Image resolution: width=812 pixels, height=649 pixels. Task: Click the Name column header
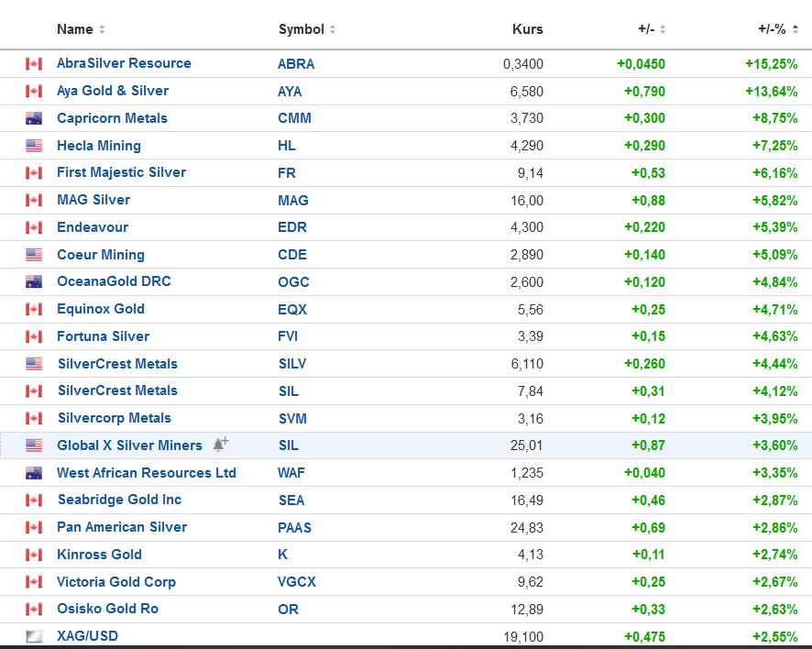point(74,29)
